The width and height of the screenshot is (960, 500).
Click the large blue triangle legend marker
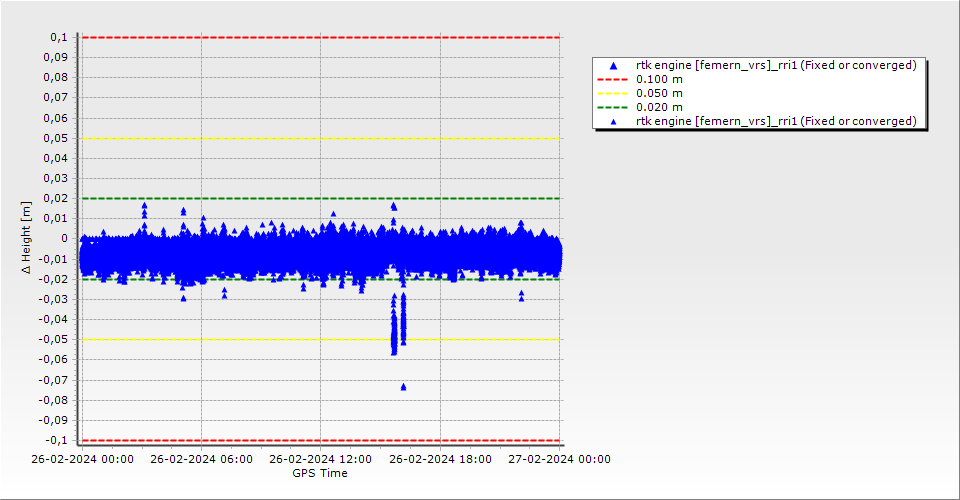(614, 66)
